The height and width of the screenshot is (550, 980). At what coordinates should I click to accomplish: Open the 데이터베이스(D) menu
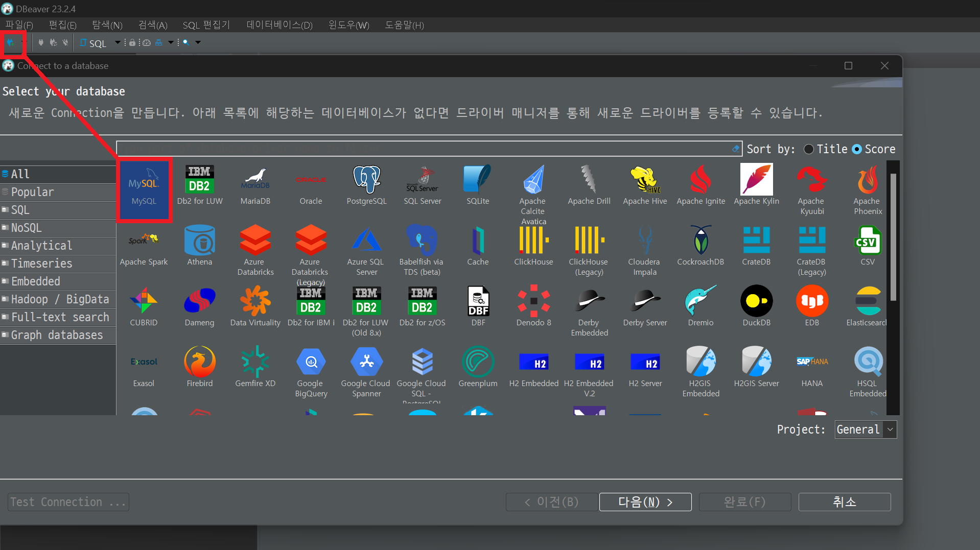click(x=279, y=25)
